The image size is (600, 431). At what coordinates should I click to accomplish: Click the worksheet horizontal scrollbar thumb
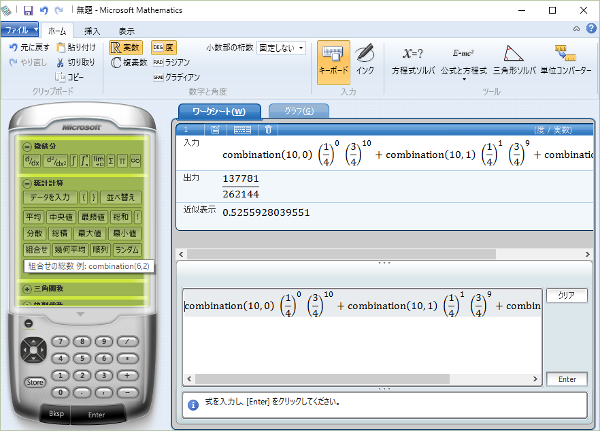[x=341, y=254]
